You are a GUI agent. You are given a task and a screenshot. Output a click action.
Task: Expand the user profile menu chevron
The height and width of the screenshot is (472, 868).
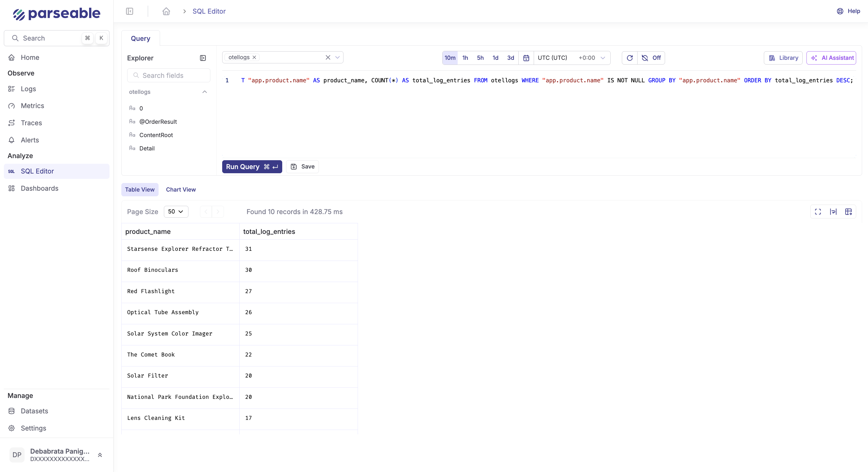pyautogui.click(x=100, y=455)
